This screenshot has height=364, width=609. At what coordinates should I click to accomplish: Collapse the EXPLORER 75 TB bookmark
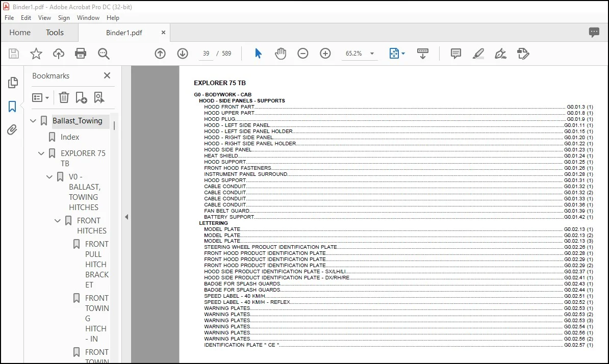click(41, 153)
